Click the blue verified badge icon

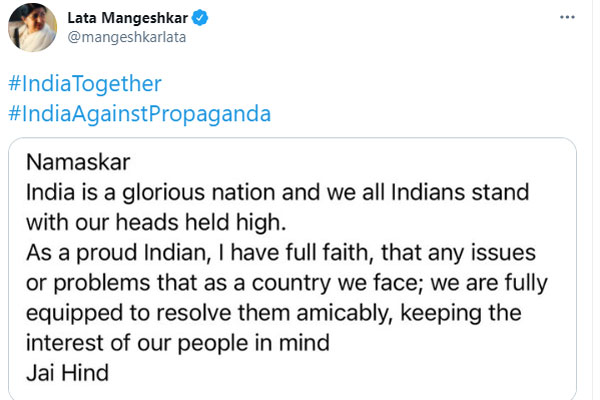tap(203, 18)
